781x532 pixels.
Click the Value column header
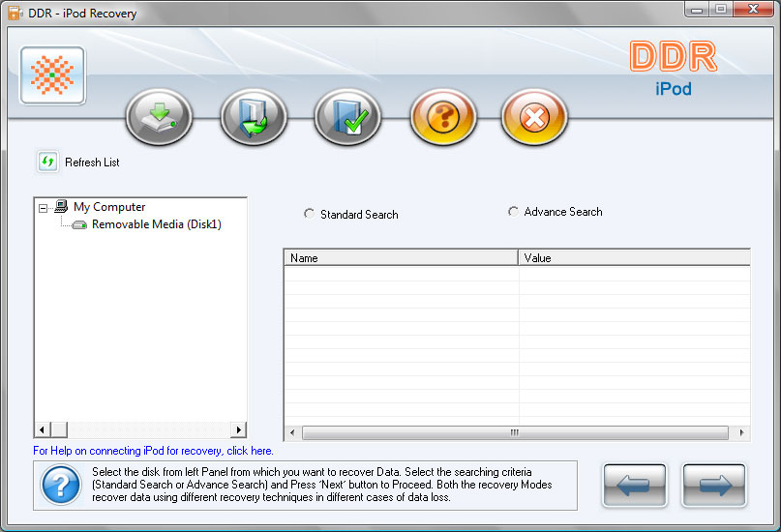tap(634, 258)
